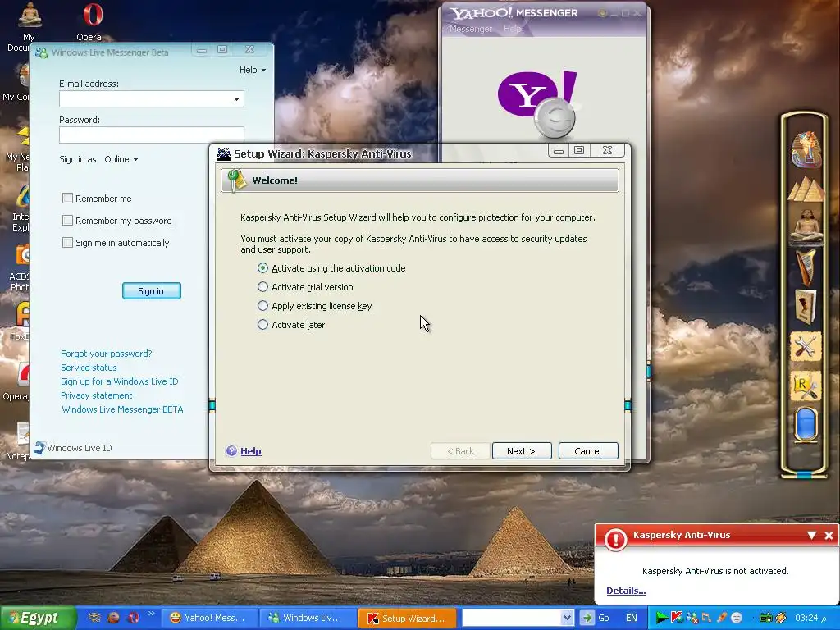Click the red alert icon in Kaspersky notification
Screen dimensions: 840x630
(x=615, y=539)
